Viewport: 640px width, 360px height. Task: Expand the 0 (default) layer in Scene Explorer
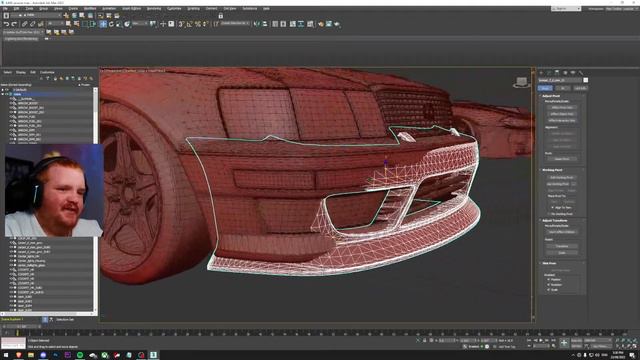point(2,89)
